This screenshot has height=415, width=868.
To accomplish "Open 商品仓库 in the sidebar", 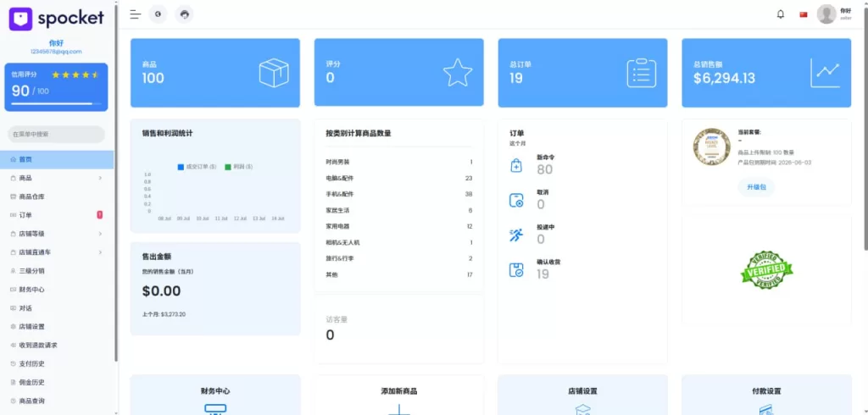I will coord(57,196).
